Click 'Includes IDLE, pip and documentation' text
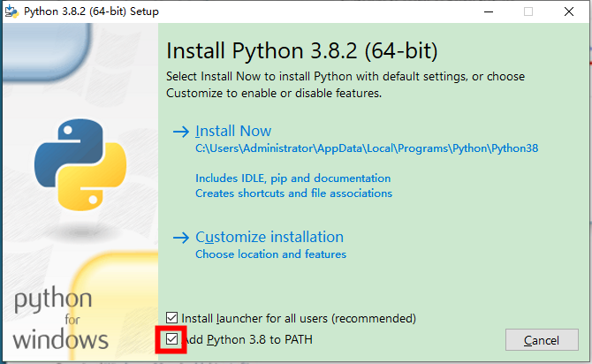592x364 pixels. point(293,178)
